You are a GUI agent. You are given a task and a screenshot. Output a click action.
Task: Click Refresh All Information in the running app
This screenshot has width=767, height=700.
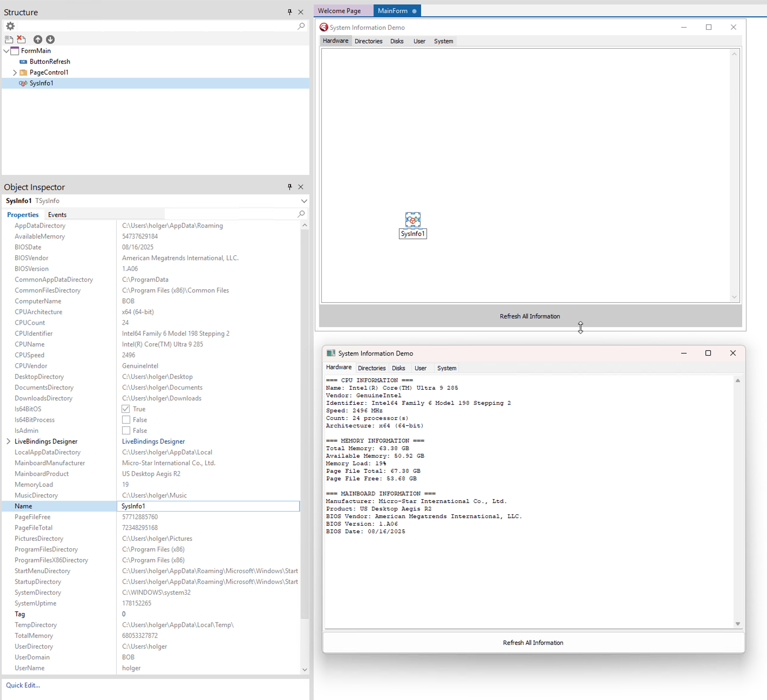(x=533, y=643)
